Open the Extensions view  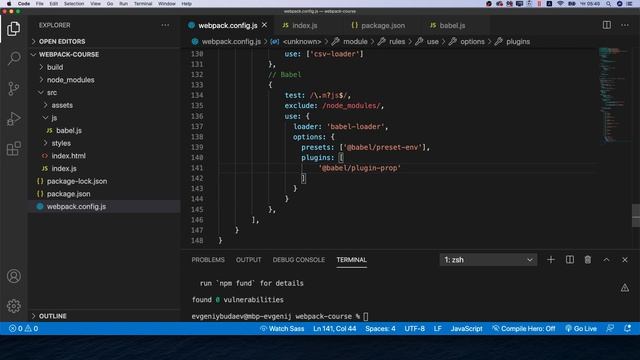click(13, 149)
